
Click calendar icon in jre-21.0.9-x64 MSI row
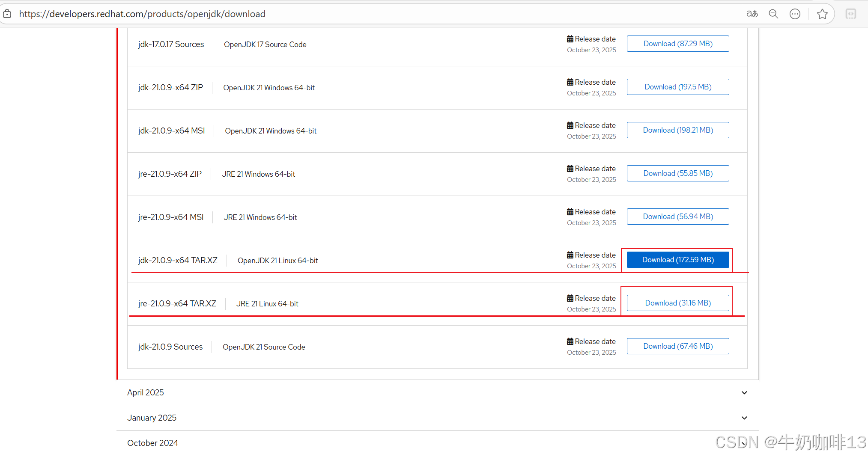570,212
